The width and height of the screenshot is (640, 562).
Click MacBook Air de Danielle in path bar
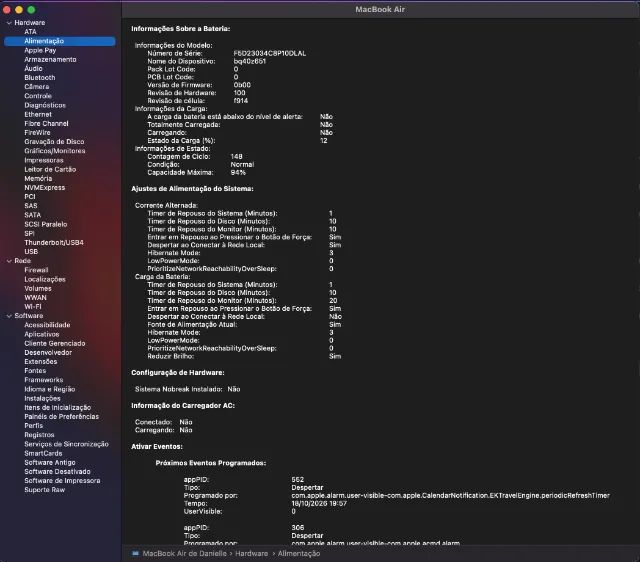(x=184, y=553)
